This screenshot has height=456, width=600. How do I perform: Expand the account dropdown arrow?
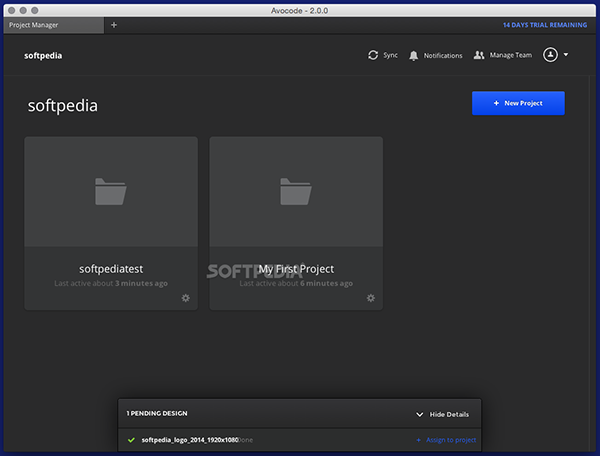tap(566, 55)
